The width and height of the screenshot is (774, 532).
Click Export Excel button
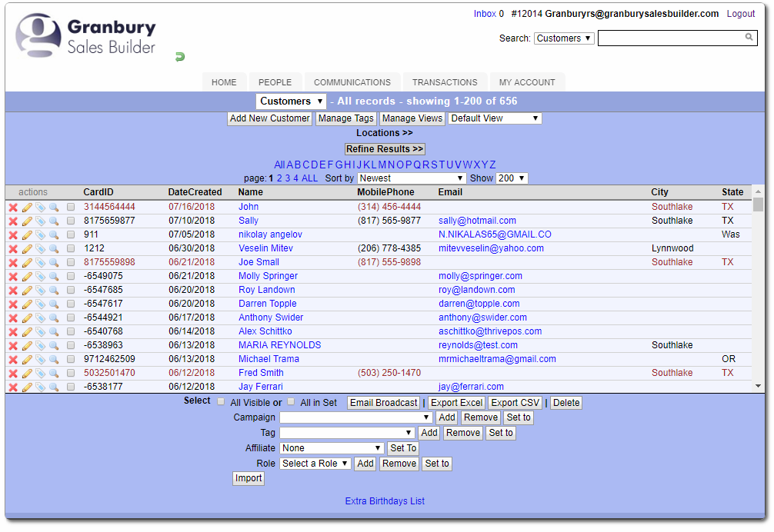point(456,403)
